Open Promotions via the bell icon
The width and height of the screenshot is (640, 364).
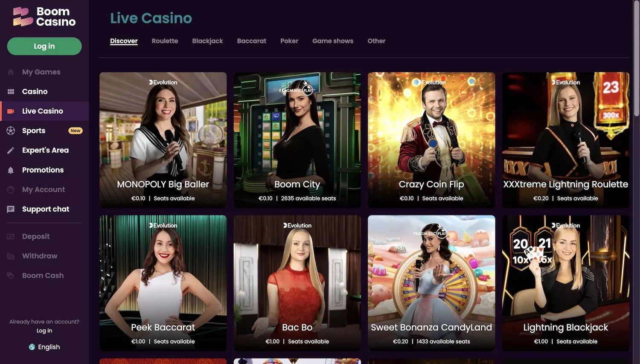click(11, 170)
